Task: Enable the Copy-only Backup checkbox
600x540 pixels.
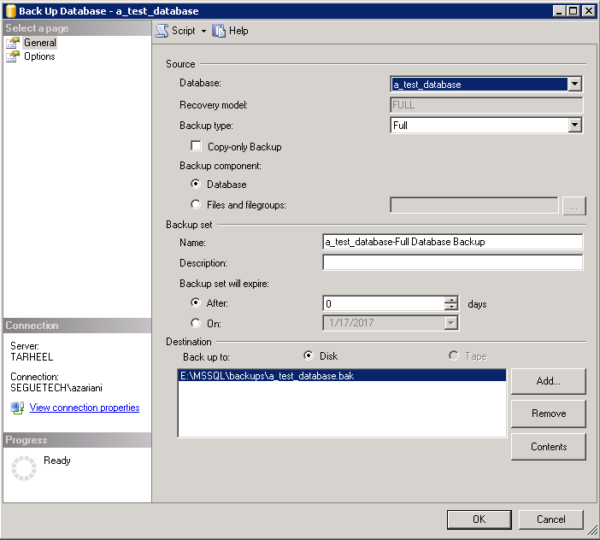Action: point(196,147)
